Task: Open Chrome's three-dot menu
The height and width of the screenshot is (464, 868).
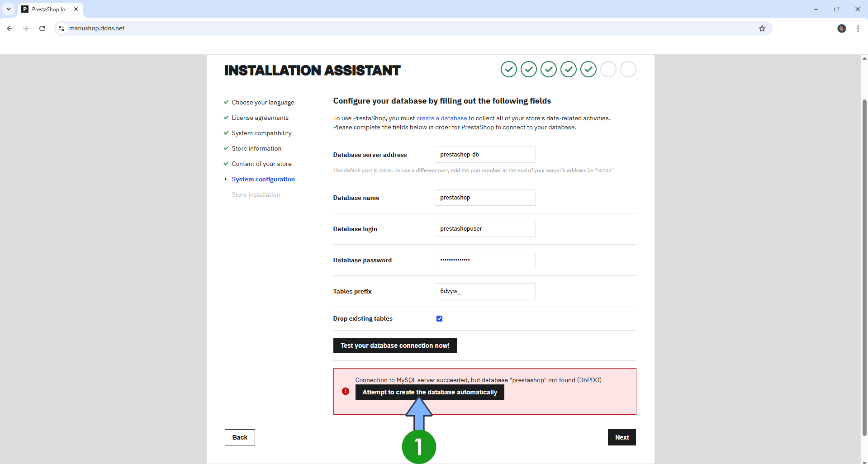Action: click(x=858, y=28)
